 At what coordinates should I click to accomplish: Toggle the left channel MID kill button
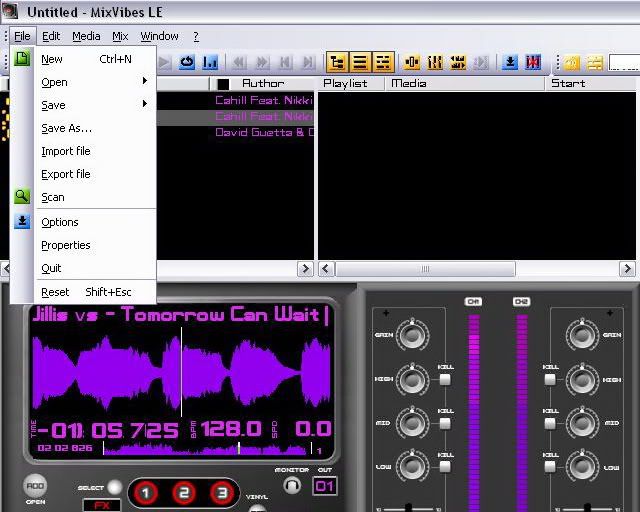(x=445, y=423)
